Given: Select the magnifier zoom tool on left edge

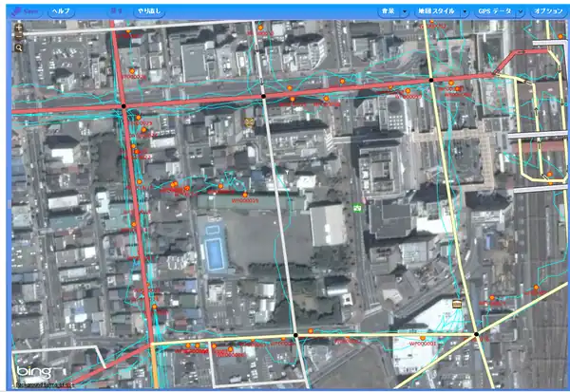Looking at the screenshot, I should pyautogui.click(x=19, y=45).
